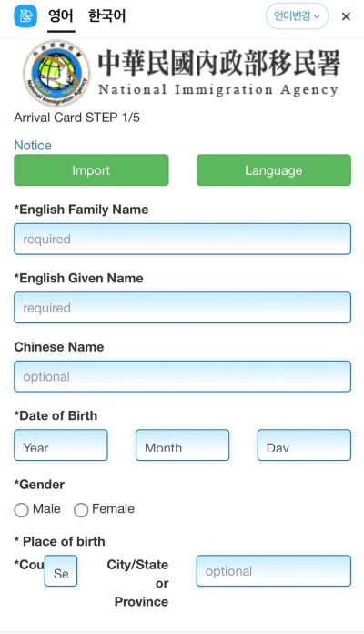
Task: Switch to the 영어 tab
Action: (61, 16)
